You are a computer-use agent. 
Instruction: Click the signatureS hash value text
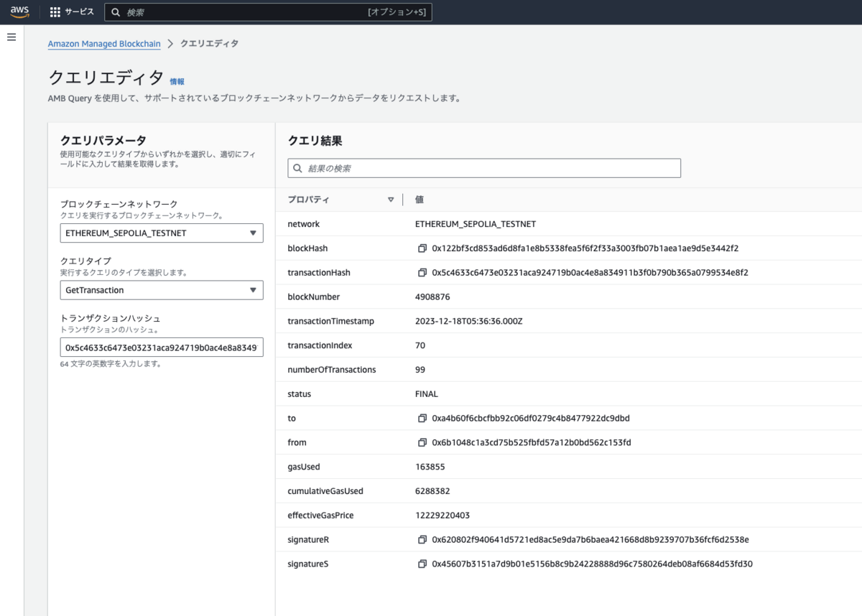(593, 564)
